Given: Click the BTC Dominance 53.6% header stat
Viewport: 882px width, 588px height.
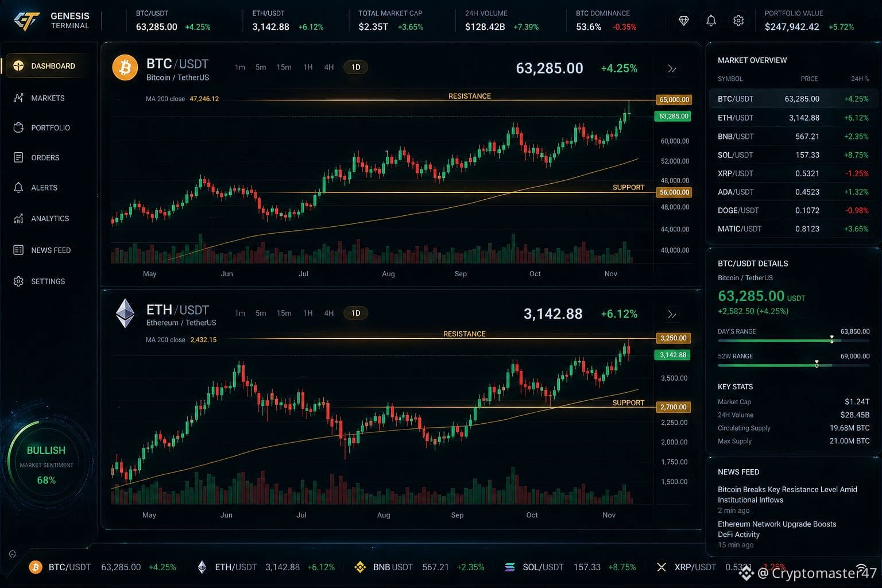Looking at the screenshot, I should click(x=606, y=21).
